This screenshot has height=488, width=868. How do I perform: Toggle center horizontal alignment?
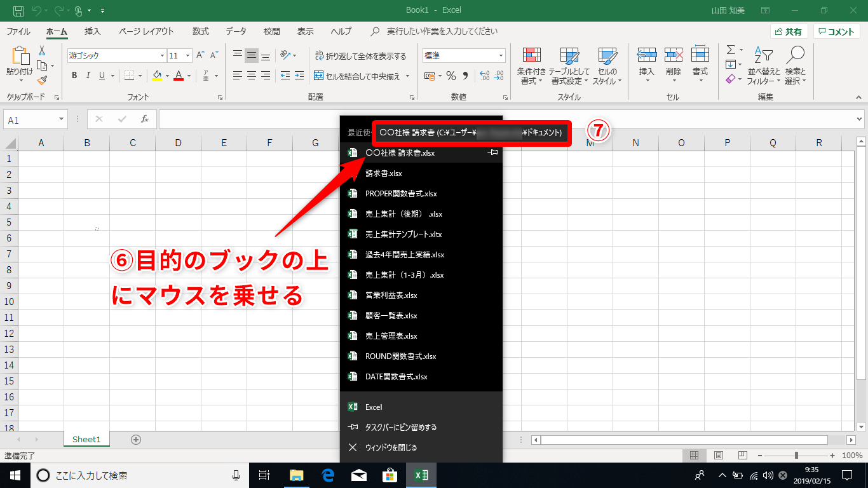tap(252, 76)
